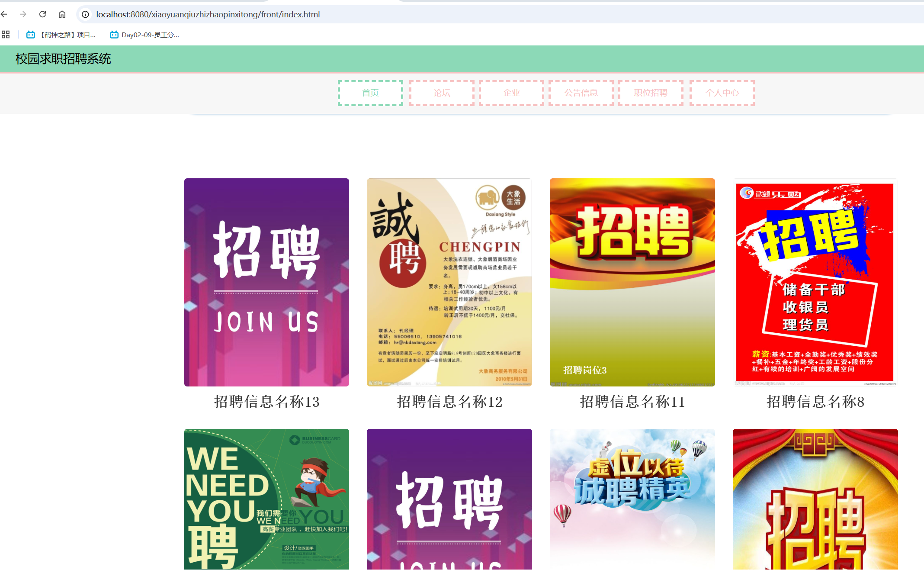This screenshot has height=573, width=924.
Task: Open the 【码神之路】项目 bookmark
Action: pos(61,35)
